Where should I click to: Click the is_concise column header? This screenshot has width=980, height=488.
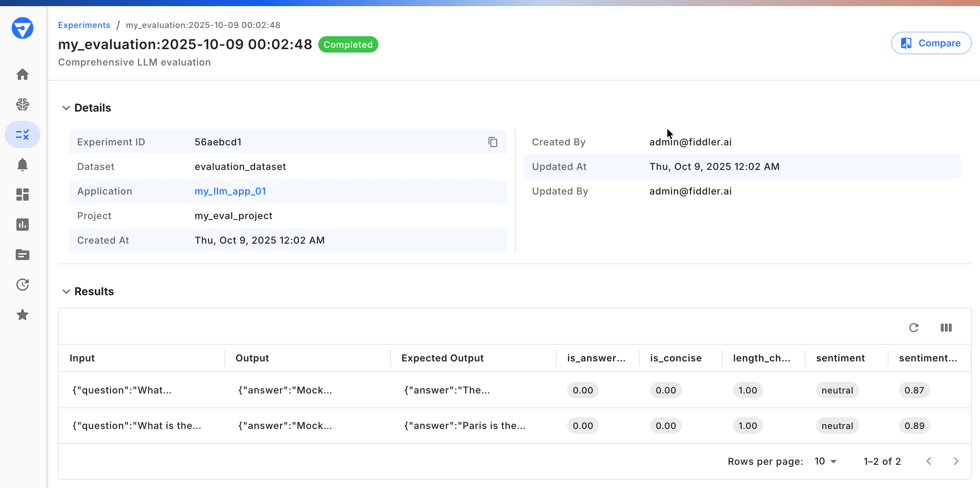coord(676,358)
